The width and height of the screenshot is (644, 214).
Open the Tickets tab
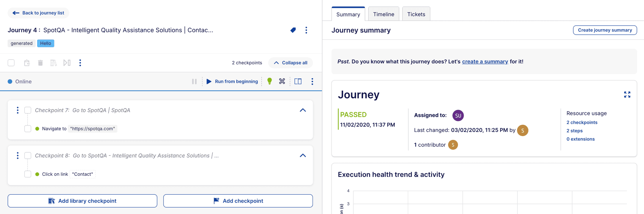(416, 14)
